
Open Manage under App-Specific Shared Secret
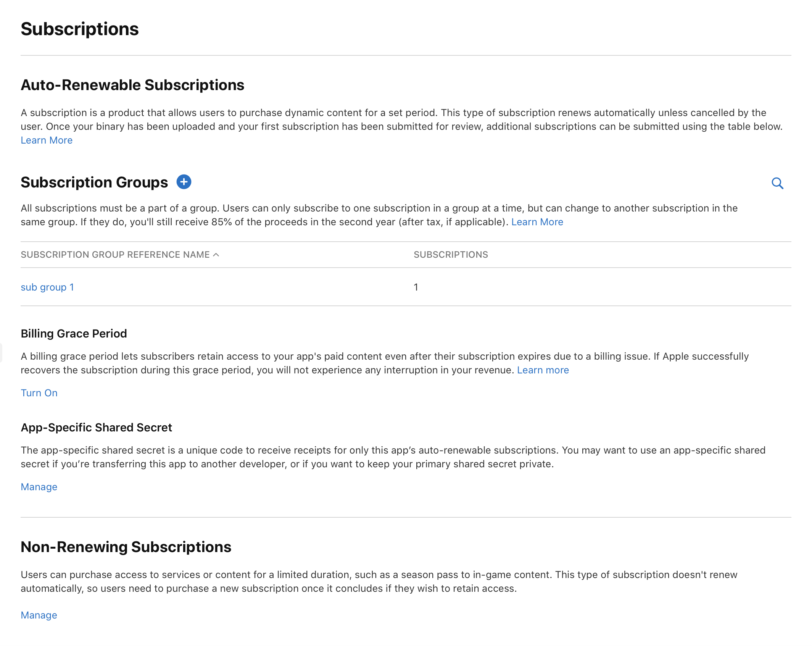point(39,486)
